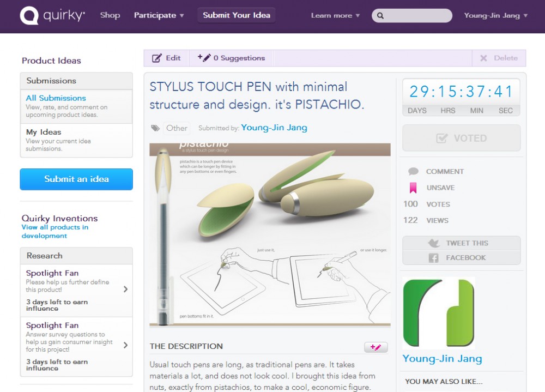The height and width of the screenshot is (392, 545).
Task: Open the Shop menu item
Action: (x=110, y=15)
